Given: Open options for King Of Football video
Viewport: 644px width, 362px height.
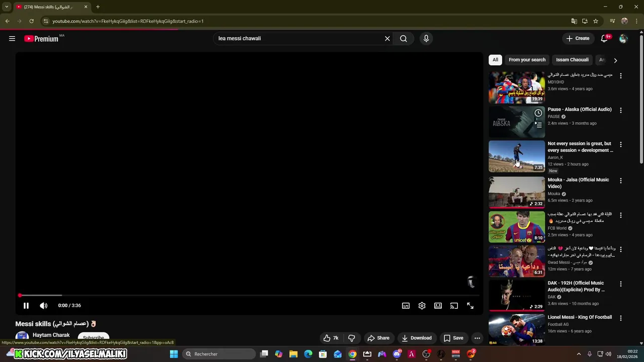Looking at the screenshot, I should point(621,318).
